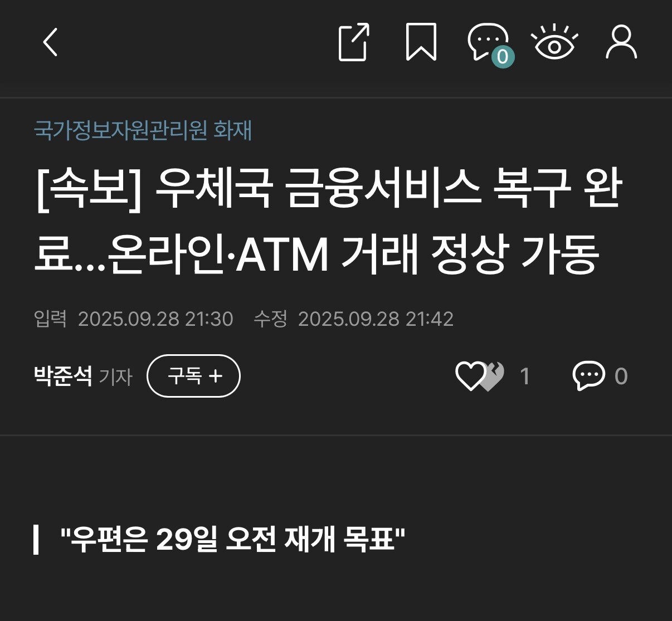This screenshot has height=621, width=672.
Task: Bookmark this article
Action: [x=421, y=42]
